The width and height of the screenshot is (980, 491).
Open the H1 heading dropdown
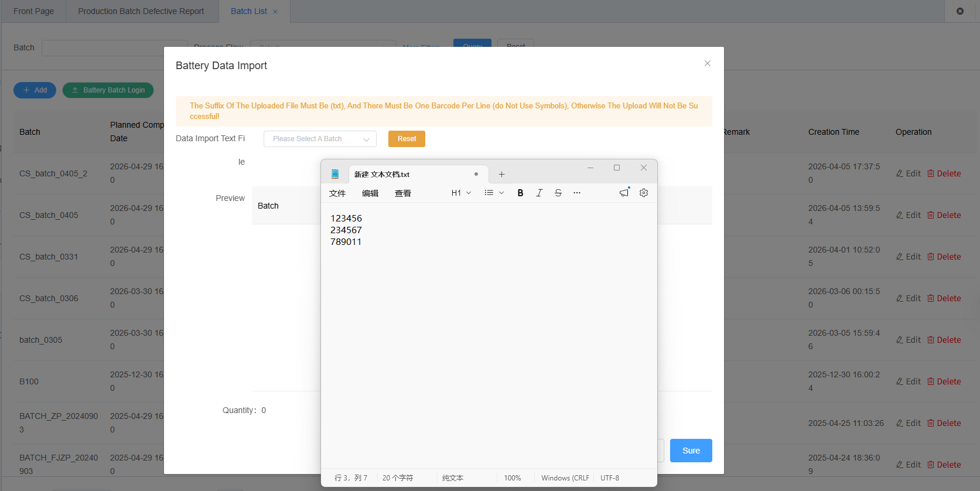click(x=461, y=193)
